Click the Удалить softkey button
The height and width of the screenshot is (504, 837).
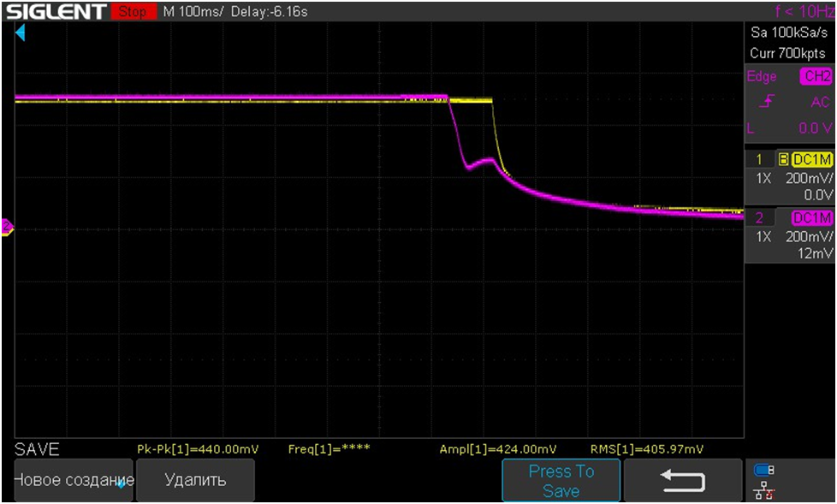click(195, 480)
